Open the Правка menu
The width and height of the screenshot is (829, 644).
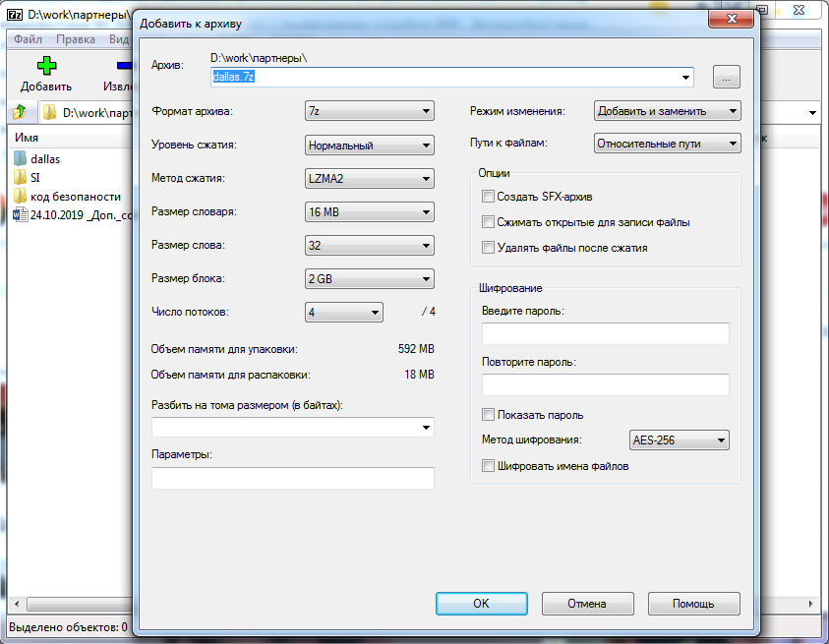[x=76, y=39]
